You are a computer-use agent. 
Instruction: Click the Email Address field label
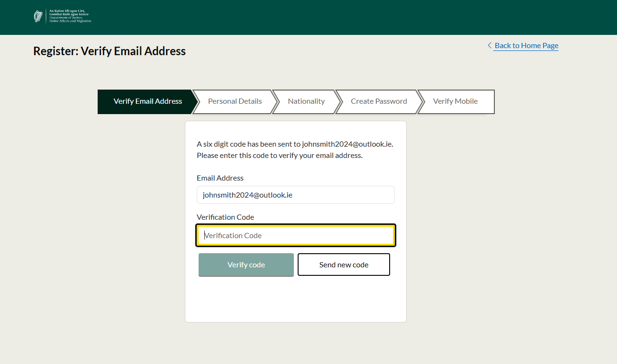pos(220,178)
